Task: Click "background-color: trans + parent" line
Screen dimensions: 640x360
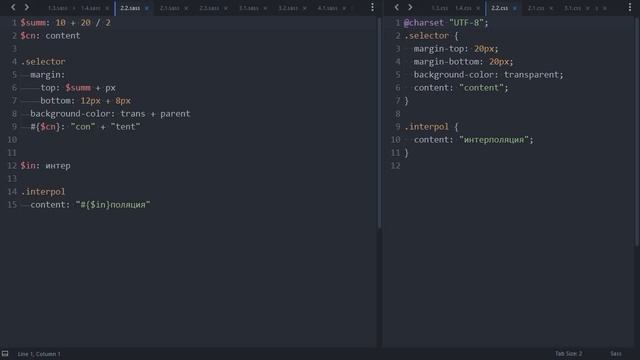Action: [110, 114]
